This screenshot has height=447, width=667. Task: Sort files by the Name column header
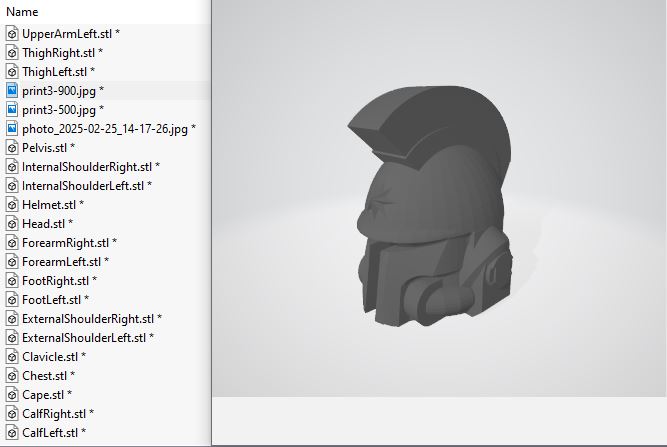(22, 12)
